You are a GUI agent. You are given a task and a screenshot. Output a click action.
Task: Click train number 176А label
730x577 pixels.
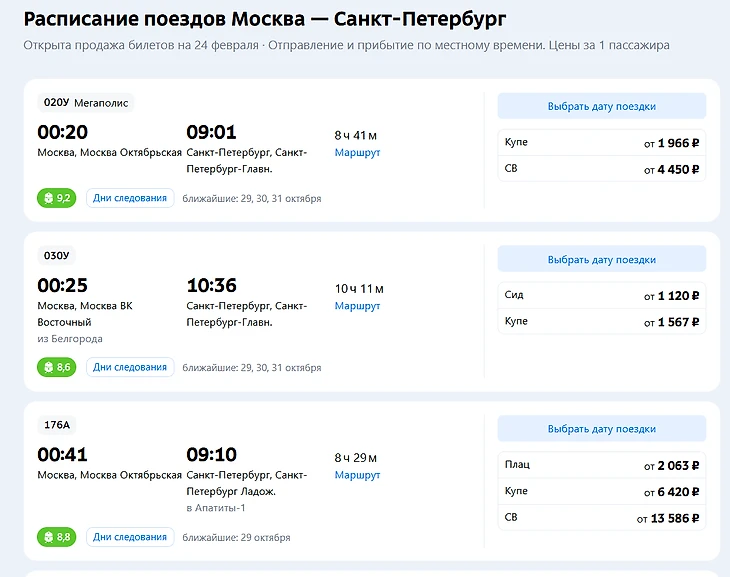(x=57, y=425)
